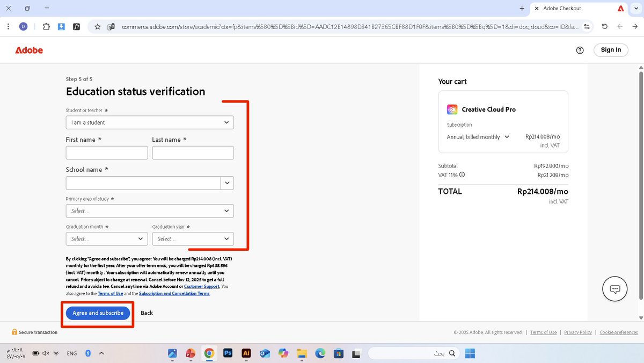Click the Chrome taskbar icon
The height and width of the screenshot is (363, 644).
[x=209, y=353]
